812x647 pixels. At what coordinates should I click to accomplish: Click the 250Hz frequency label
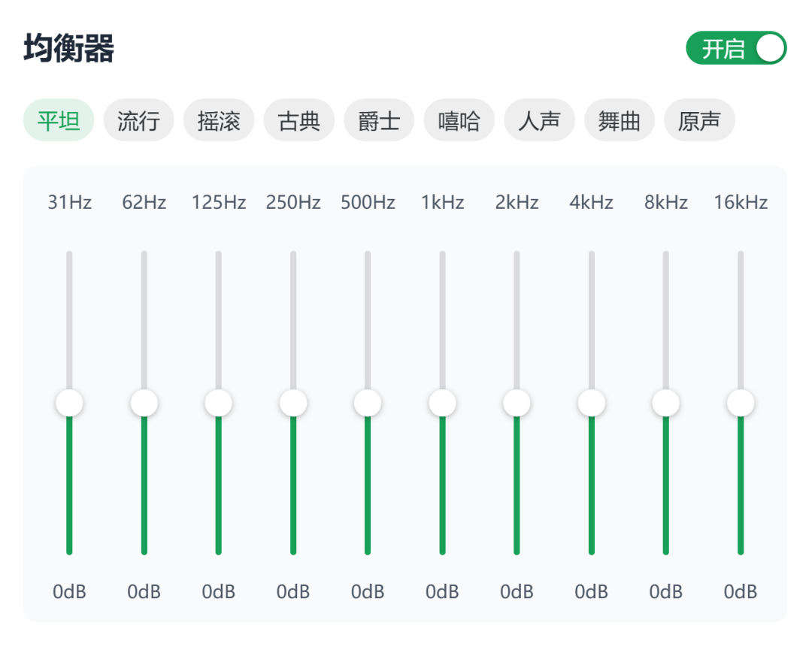pos(293,202)
